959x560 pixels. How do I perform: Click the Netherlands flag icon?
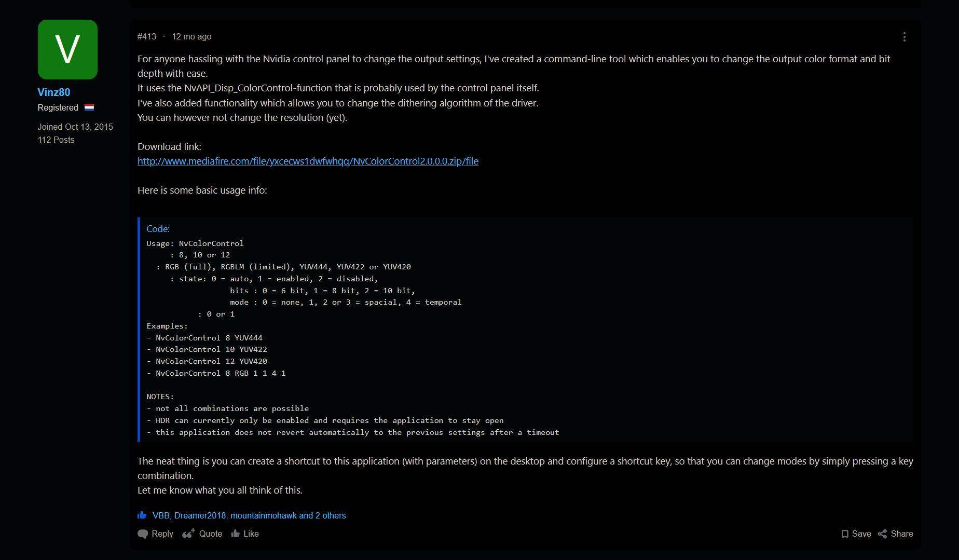coord(89,107)
